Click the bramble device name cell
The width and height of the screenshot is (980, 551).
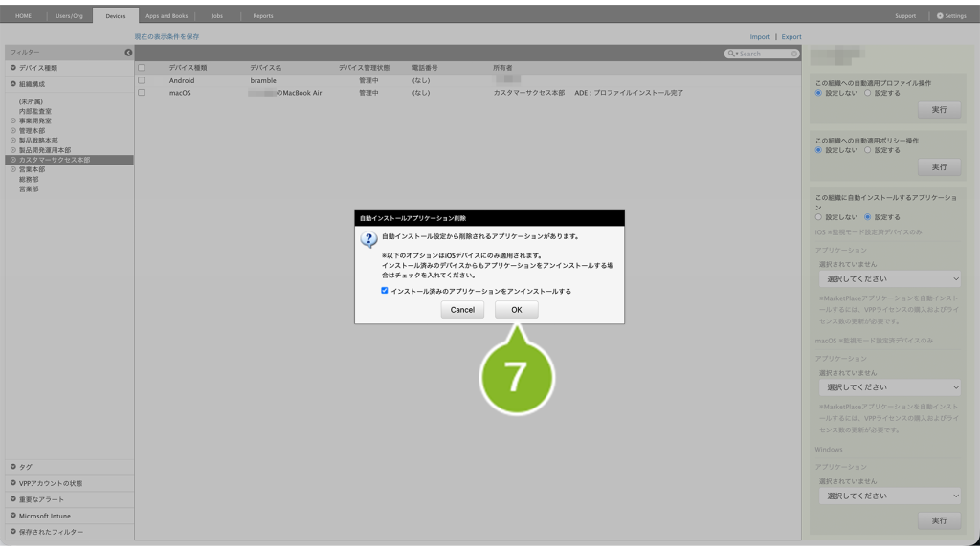click(x=263, y=80)
